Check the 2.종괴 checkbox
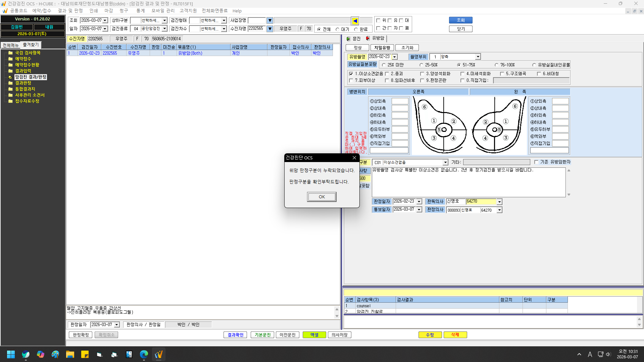 [x=387, y=74]
